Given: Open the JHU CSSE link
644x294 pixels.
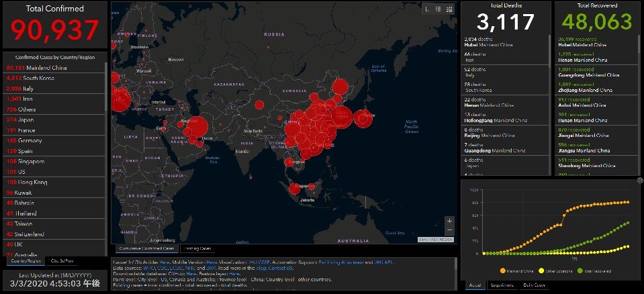Looking at the screenshot, I should click(x=259, y=262).
